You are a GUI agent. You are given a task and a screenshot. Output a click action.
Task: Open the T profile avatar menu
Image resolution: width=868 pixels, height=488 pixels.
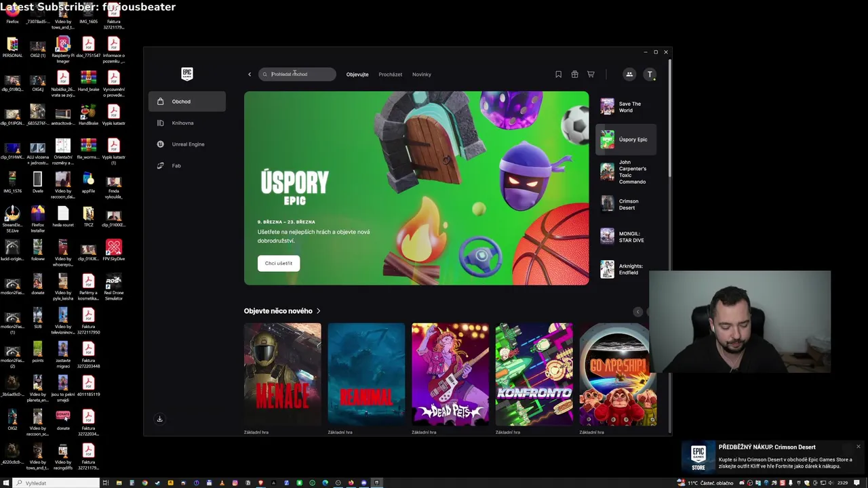[650, 75]
